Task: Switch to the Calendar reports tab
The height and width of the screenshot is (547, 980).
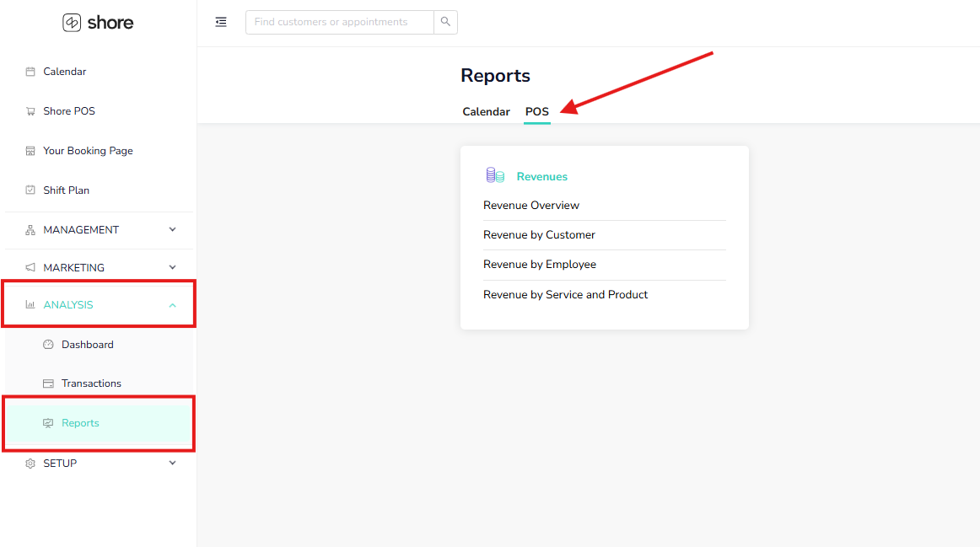Action: coord(486,112)
